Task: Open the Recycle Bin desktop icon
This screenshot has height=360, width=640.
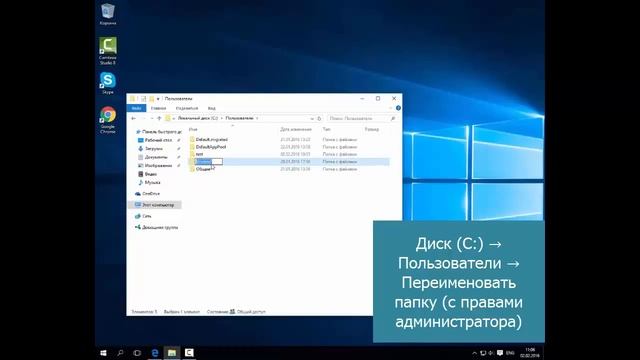Action: coord(108,14)
